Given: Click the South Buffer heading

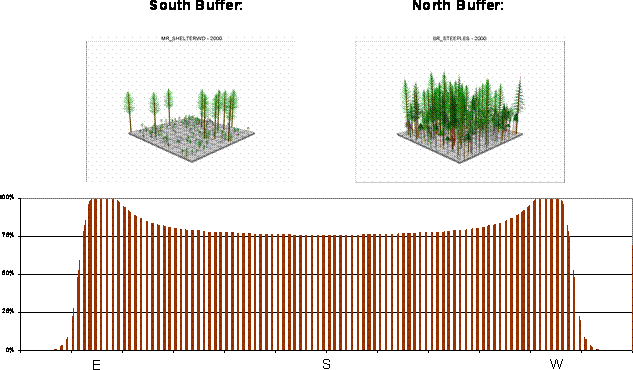Looking at the screenshot, I should tap(196, 6).
